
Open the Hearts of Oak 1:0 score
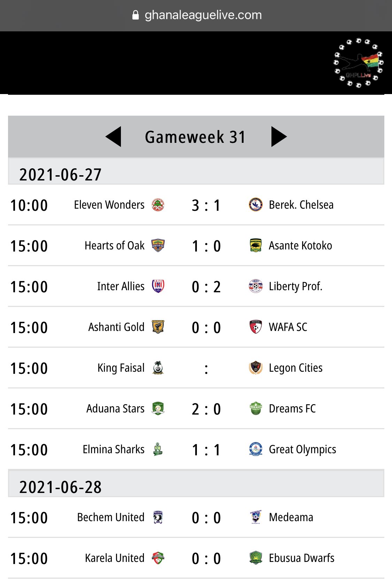(206, 246)
